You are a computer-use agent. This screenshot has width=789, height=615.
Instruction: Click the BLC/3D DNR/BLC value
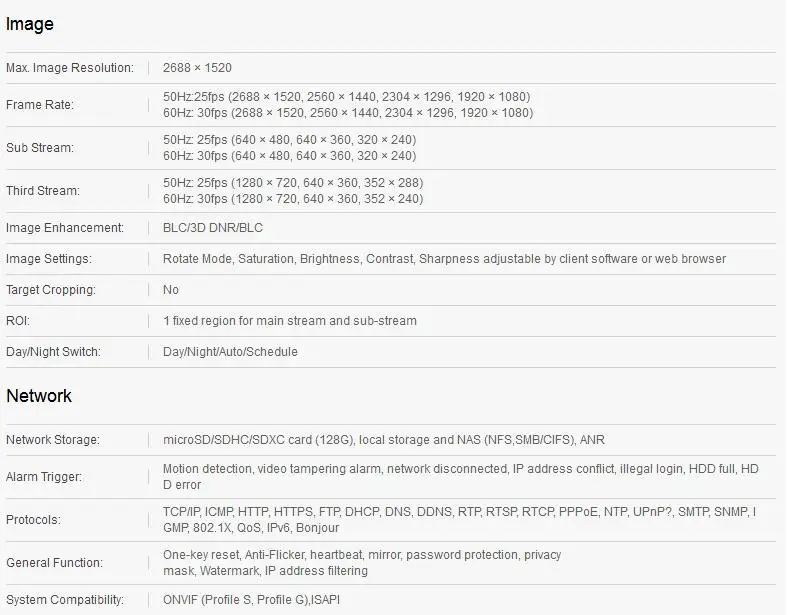click(x=213, y=228)
